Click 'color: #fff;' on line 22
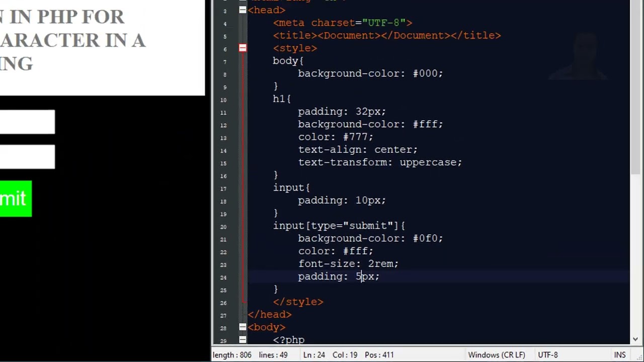The height and width of the screenshot is (362, 644). coord(336,251)
